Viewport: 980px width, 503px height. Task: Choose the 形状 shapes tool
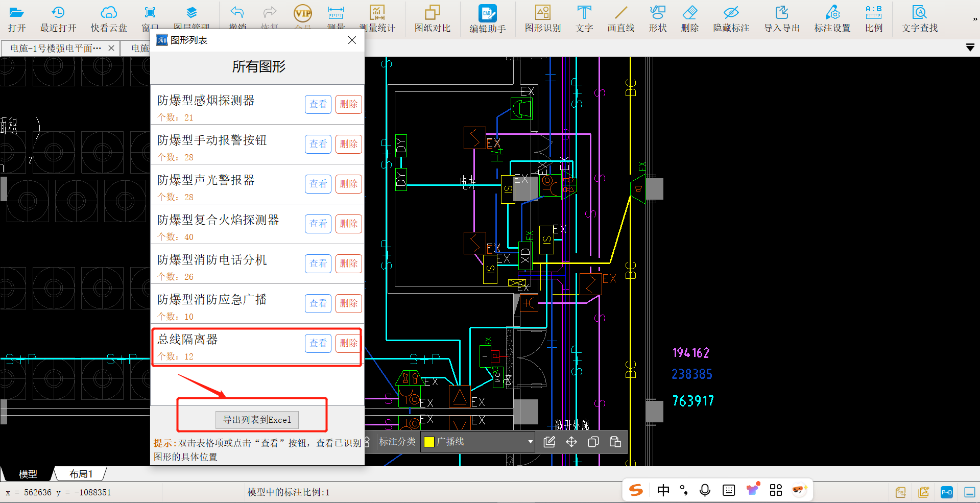tap(658, 19)
